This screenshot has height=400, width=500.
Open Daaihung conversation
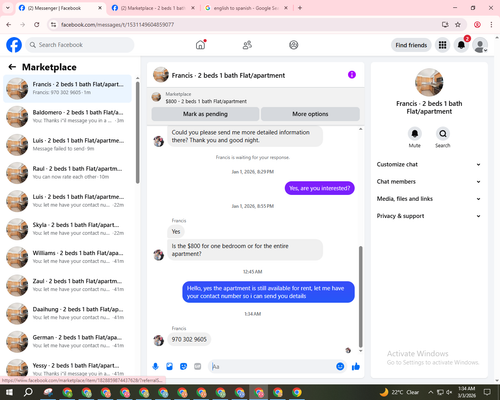tap(67, 313)
